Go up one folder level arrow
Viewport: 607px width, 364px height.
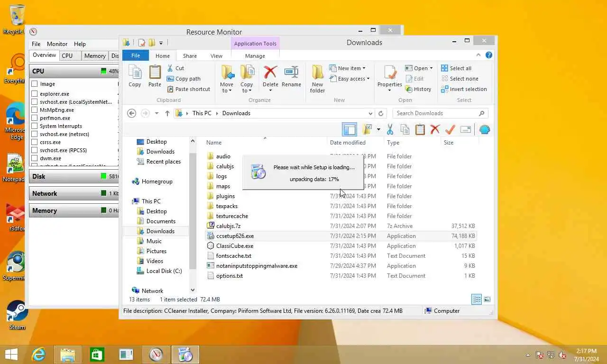pyautogui.click(x=167, y=113)
